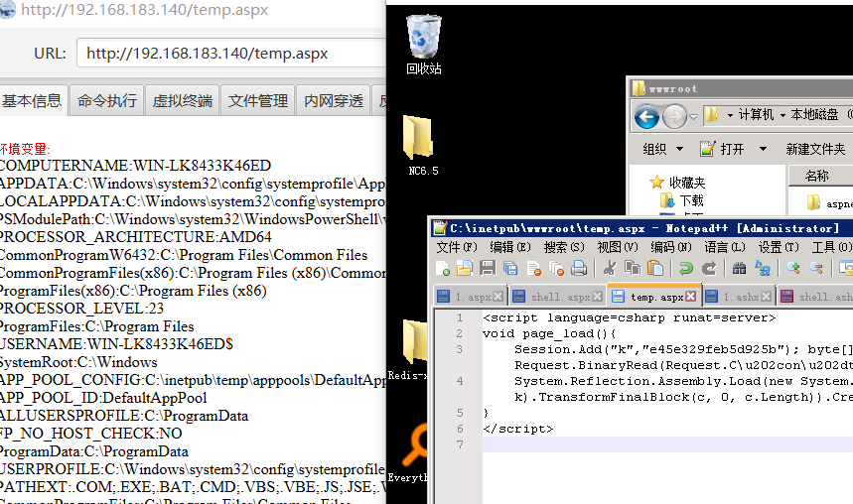
Task: Click the New file icon in Notepad++
Action: pyautogui.click(x=442, y=268)
